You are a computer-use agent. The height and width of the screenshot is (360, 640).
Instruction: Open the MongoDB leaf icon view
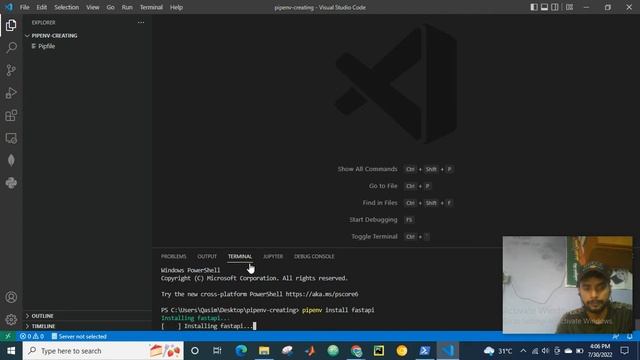(x=11, y=160)
